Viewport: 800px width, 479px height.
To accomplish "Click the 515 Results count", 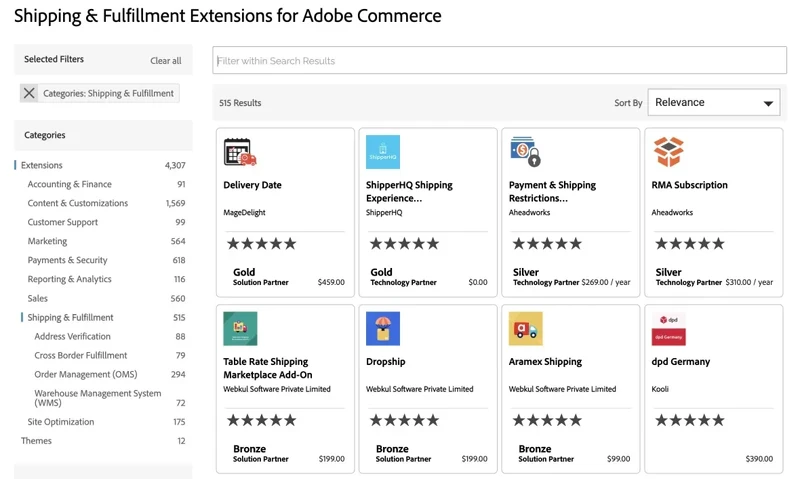I will tap(240, 103).
